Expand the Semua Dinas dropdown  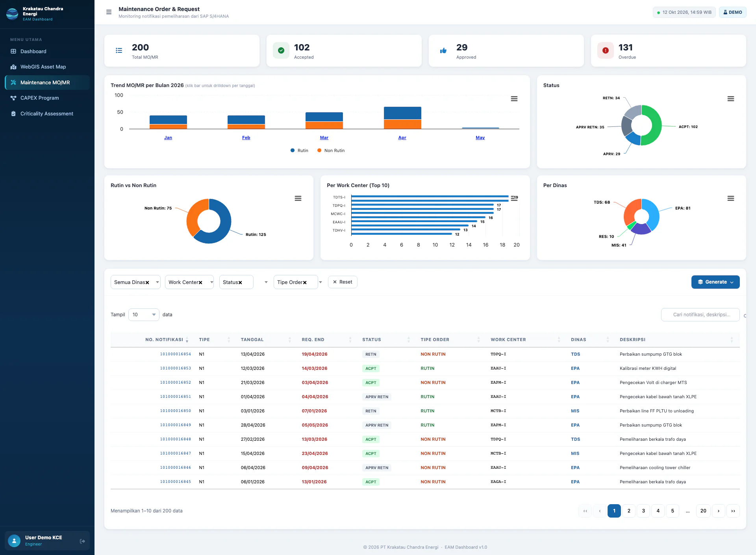pos(157,282)
